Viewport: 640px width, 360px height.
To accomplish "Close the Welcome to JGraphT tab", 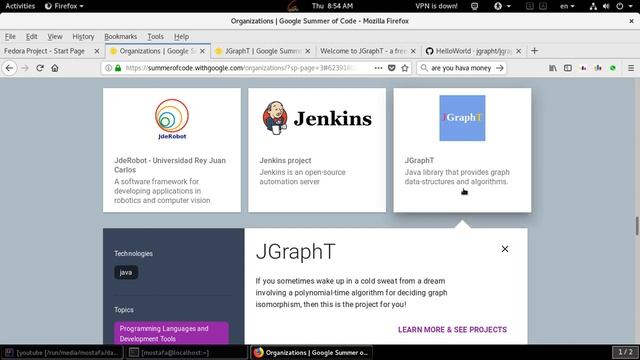I will 413,51.
